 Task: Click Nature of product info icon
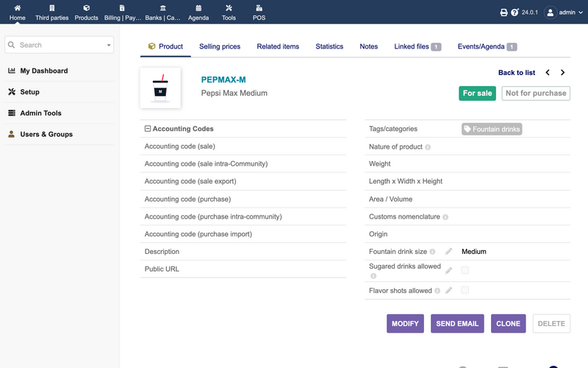coord(428,147)
